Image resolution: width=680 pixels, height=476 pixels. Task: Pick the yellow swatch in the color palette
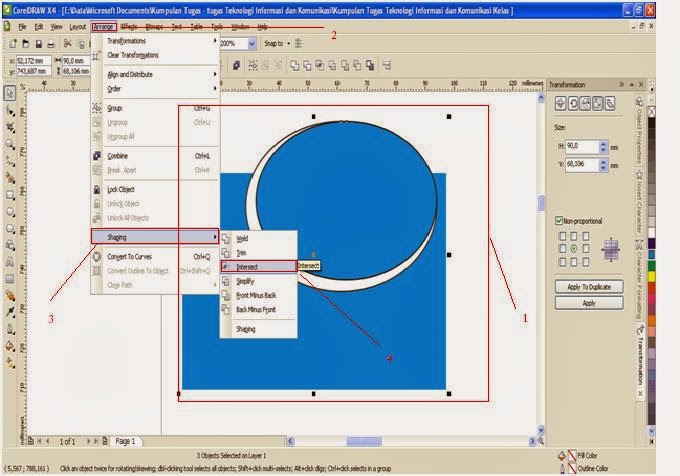tap(651, 276)
